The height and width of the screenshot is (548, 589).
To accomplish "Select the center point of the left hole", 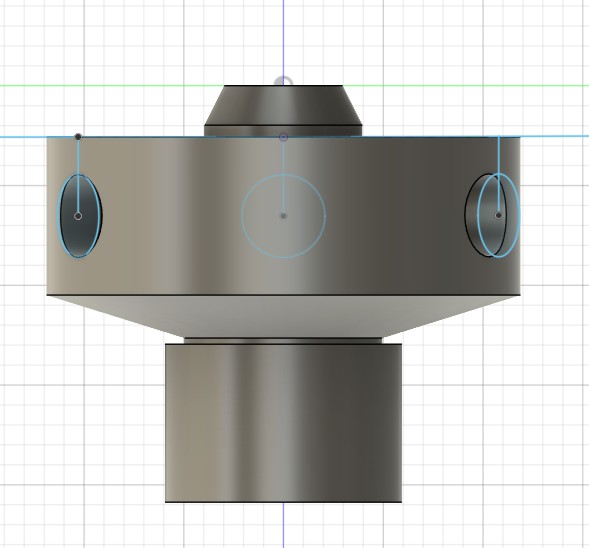I will (78, 216).
